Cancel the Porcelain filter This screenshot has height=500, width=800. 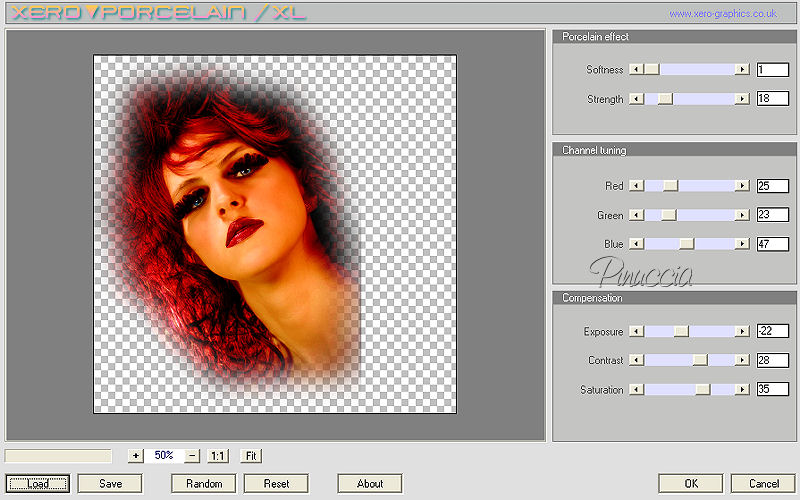(763, 483)
